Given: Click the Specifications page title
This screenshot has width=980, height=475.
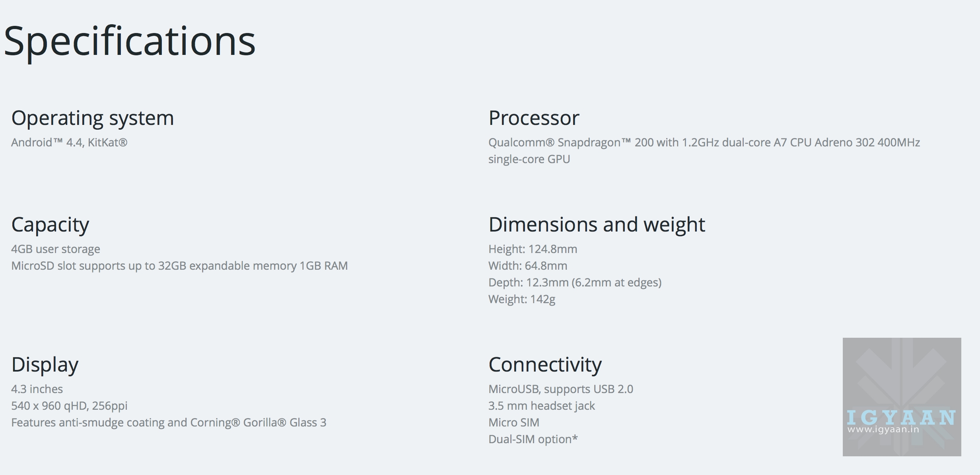Looking at the screenshot, I should [x=130, y=41].
